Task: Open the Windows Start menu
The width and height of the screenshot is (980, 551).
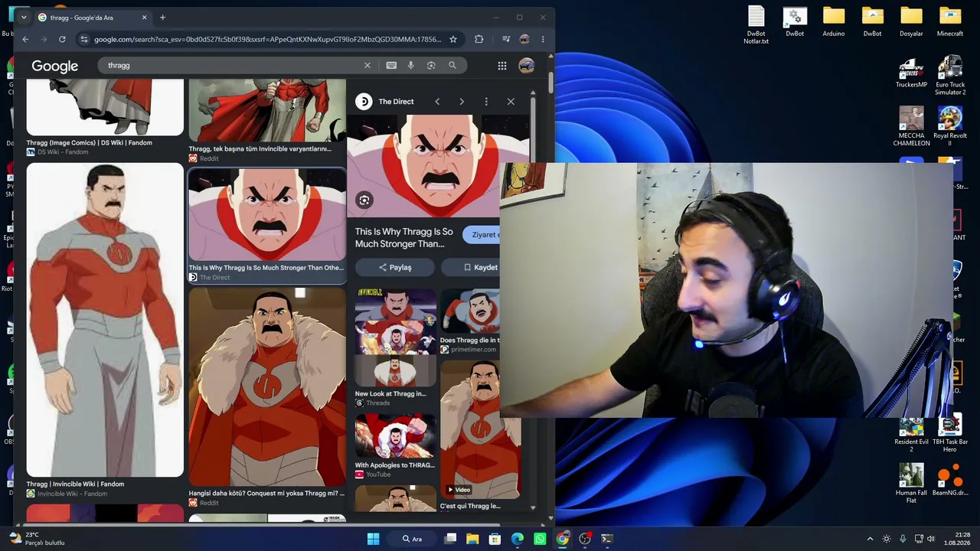Action: tap(373, 539)
